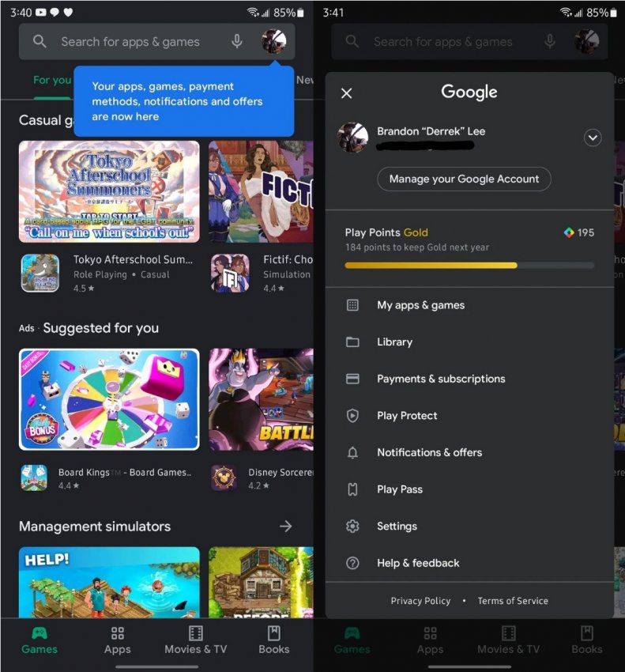Viewport: 625px width, 672px height.
Task: Expand the account switcher chevron
Action: 592,138
